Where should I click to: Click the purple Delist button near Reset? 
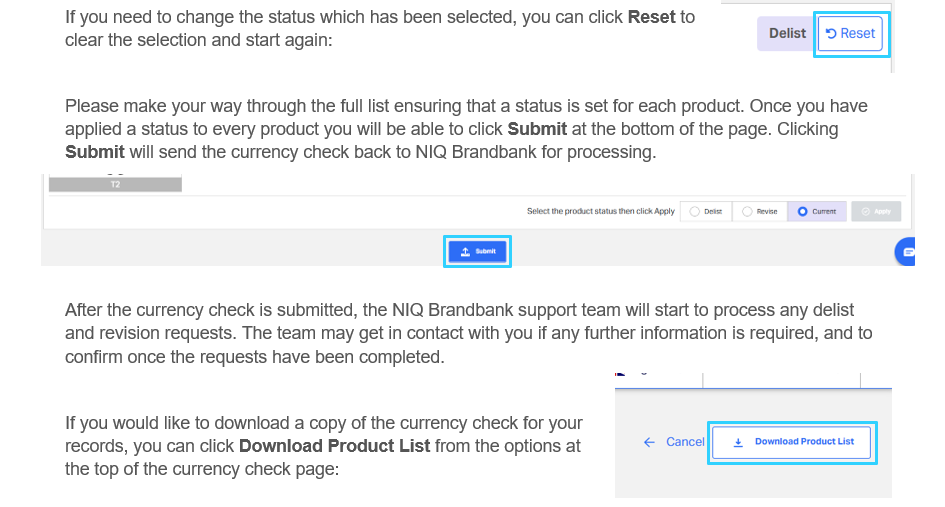coord(786,34)
